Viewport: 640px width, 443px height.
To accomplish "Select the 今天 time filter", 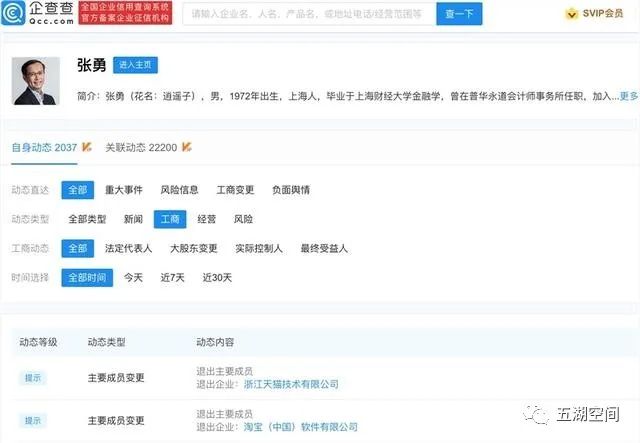I will click(x=133, y=278).
